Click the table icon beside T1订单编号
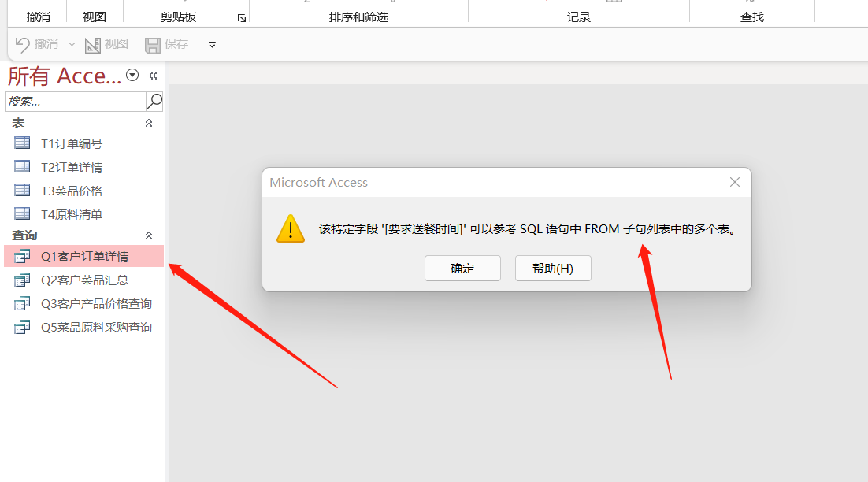The height and width of the screenshot is (482, 868). (x=22, y=143)
